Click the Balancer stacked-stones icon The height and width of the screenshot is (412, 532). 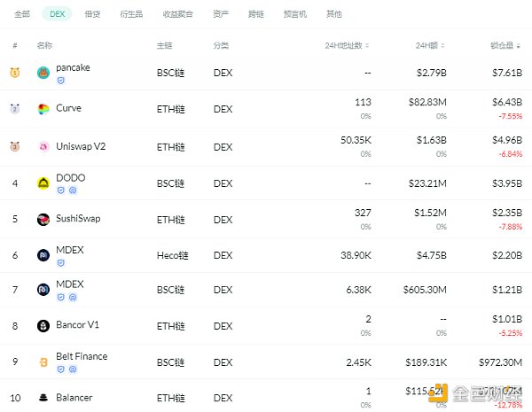coord(43,398)
